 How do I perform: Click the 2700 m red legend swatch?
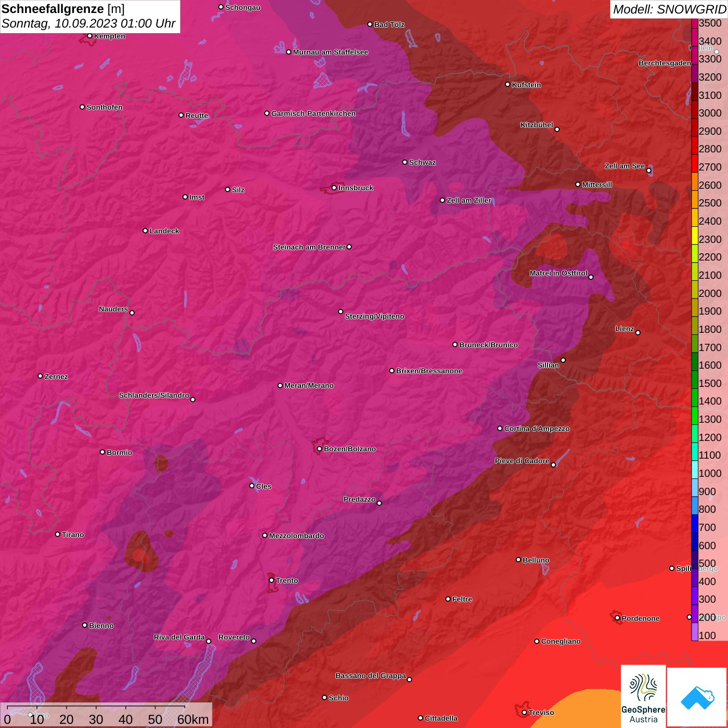click(x=694, y=163)
